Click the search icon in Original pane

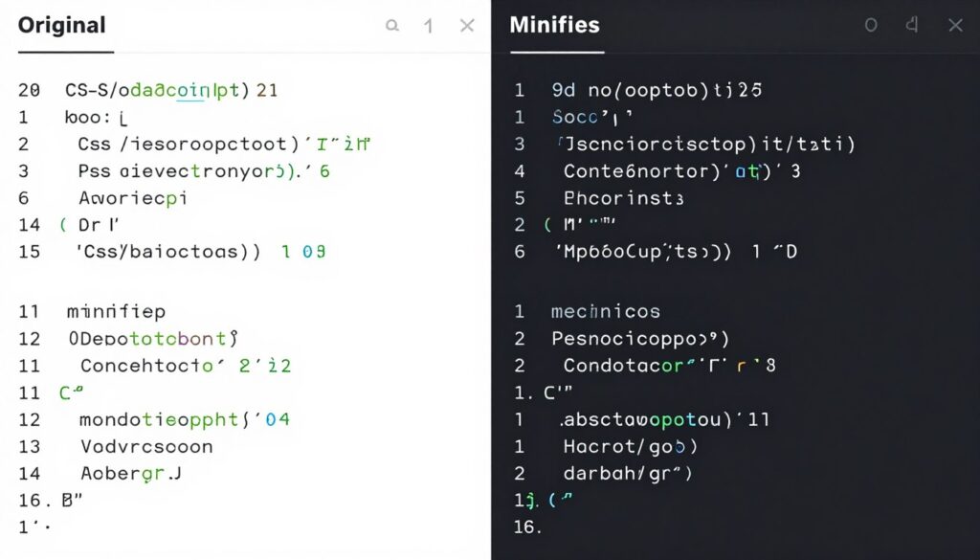[x=391, y=26]
